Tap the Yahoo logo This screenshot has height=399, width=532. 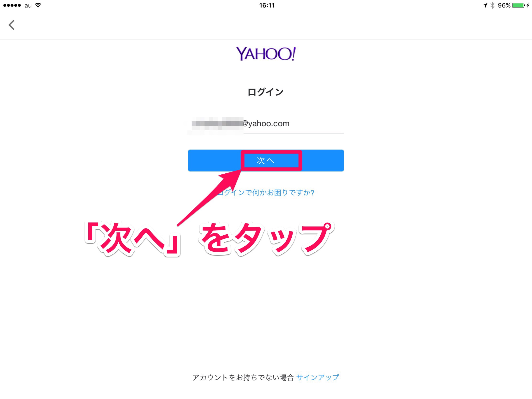pos(266,54)
